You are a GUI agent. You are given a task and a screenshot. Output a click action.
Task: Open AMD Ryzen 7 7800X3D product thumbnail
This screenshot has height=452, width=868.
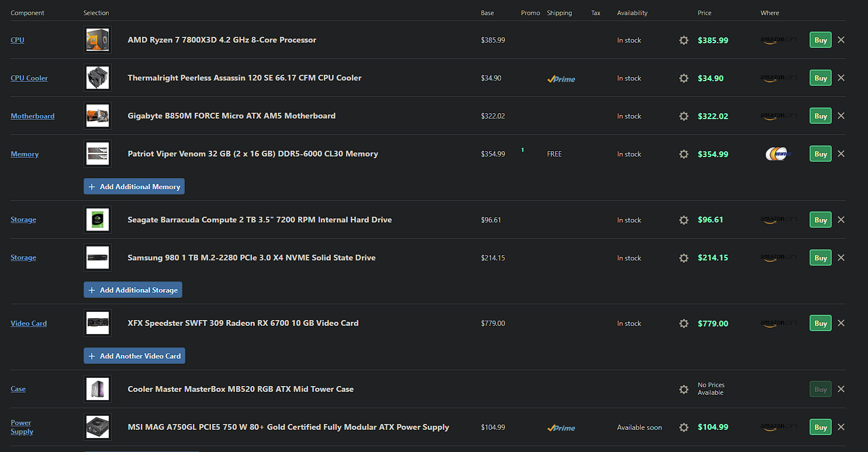click(98, 40)
